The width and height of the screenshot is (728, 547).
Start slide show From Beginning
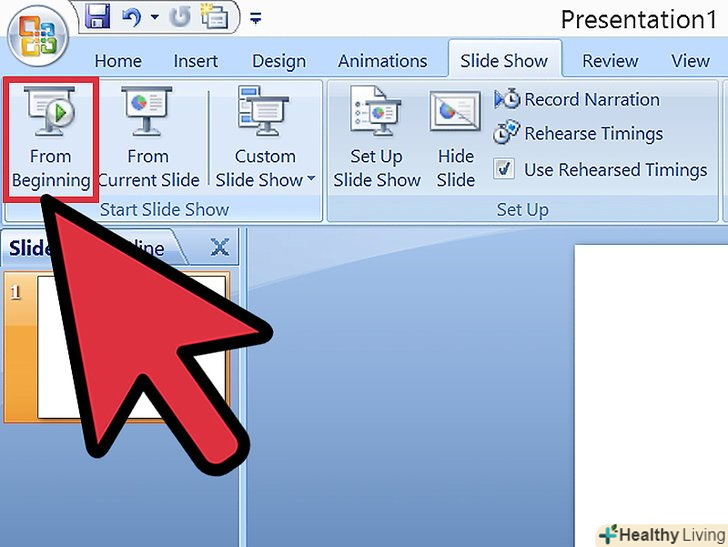tap(51, 138)
